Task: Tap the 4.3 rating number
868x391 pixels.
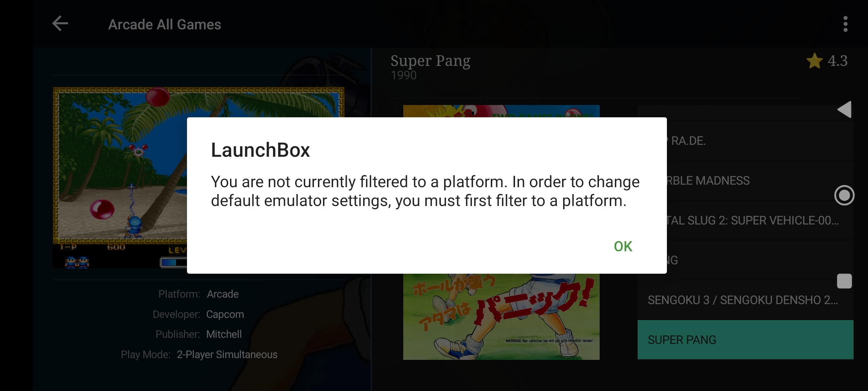Action: 838,61
